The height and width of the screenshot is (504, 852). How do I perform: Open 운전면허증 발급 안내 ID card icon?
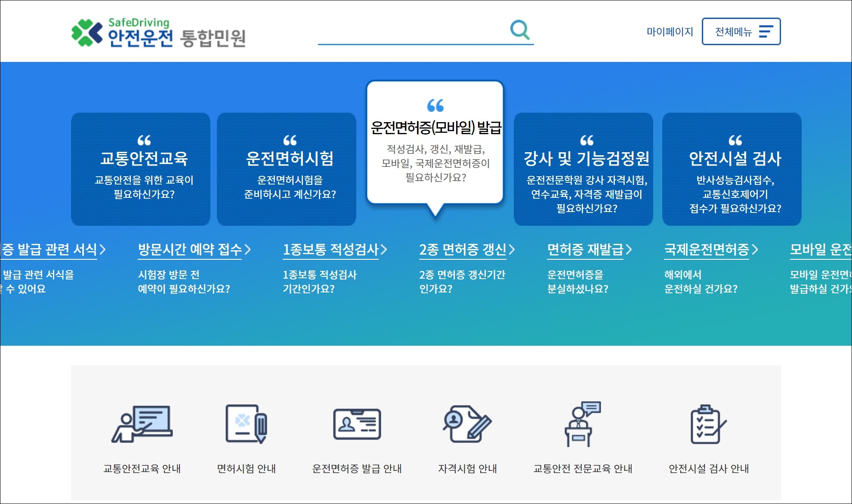click(357, 424)
